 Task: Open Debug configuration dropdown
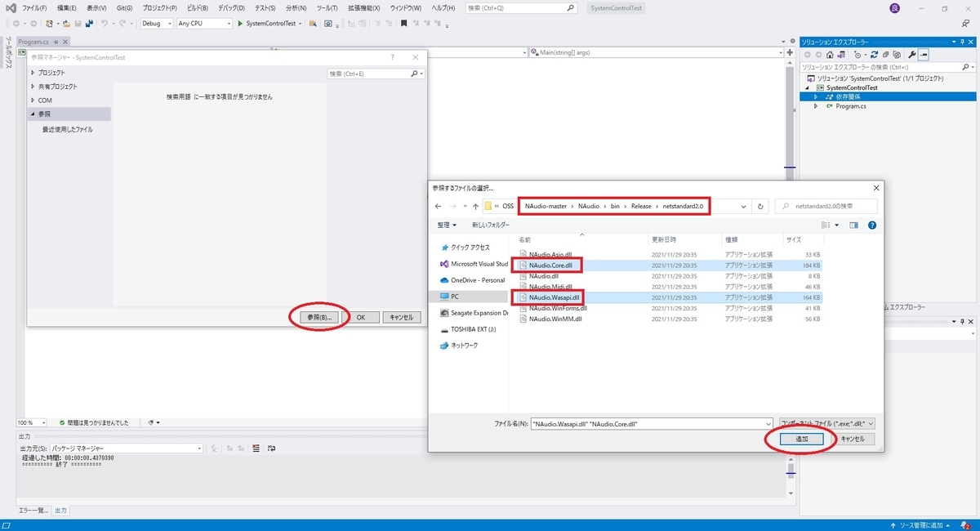pyautogui.click(x=157, y=24)
